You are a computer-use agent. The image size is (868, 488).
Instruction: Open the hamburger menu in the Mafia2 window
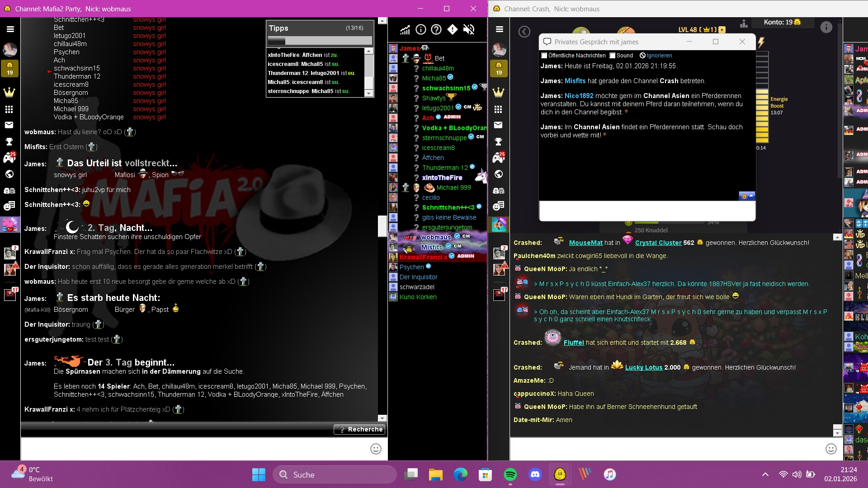10,29
